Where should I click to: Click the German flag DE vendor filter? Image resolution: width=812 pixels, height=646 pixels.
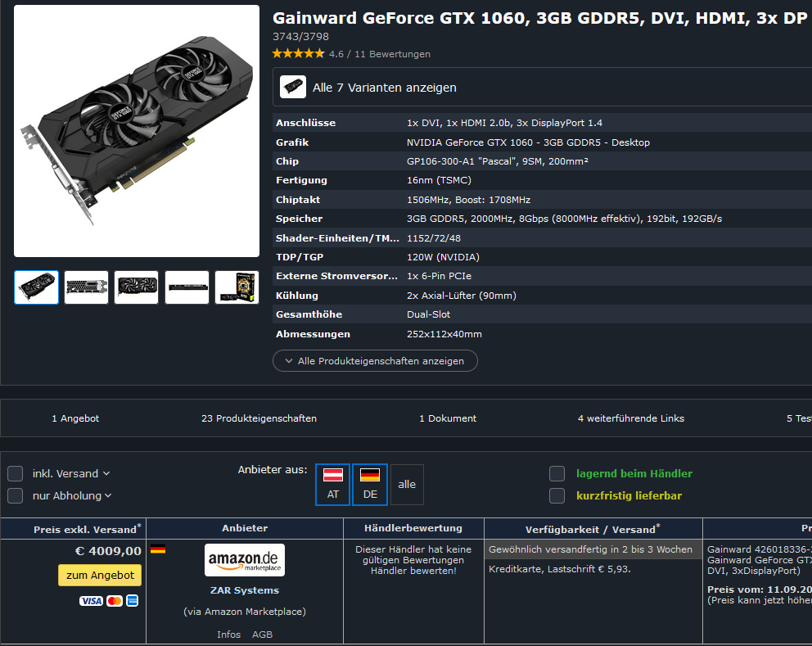(370, 485)
